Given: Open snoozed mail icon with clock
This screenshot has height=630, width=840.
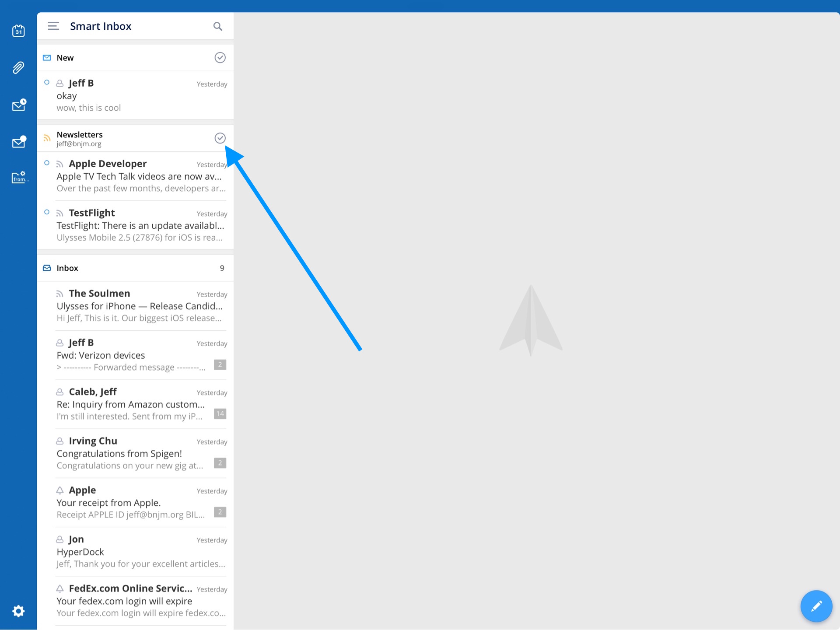Looking at the screenshot, I should pos(19,105).
